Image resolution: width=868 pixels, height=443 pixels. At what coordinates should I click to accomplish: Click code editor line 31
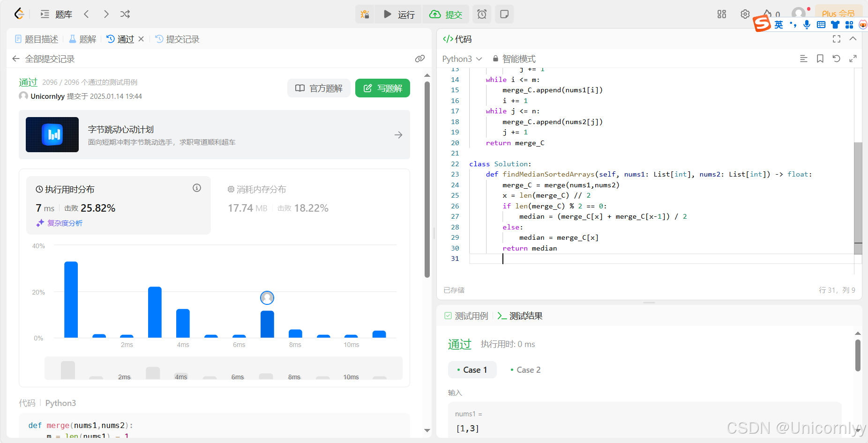tap(661, 259)
